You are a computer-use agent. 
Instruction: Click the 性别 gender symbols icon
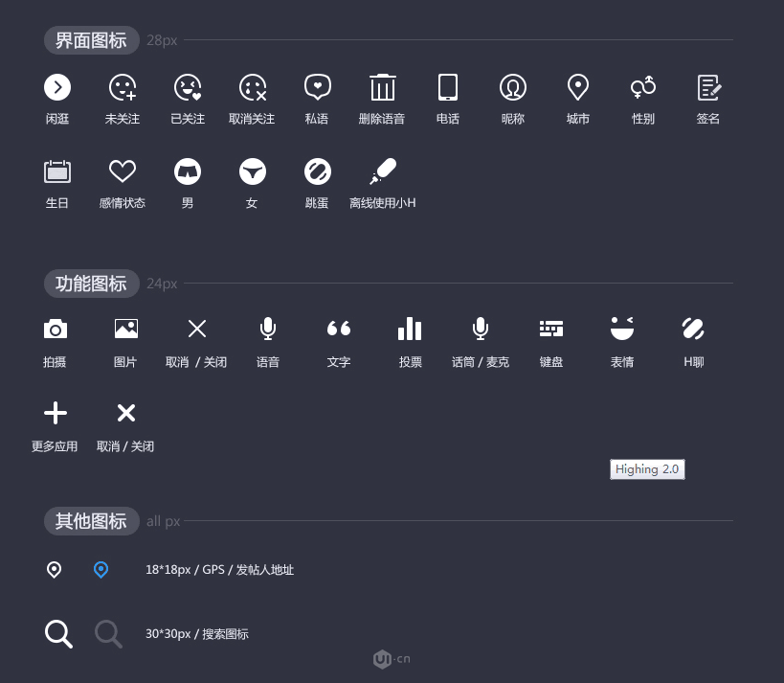tap(643, 87)
